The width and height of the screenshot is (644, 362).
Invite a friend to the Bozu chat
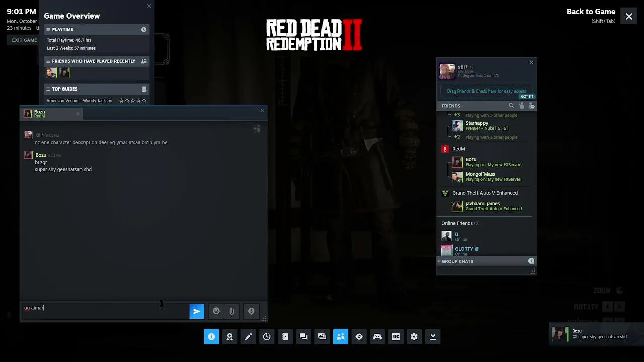pos(257,129)
